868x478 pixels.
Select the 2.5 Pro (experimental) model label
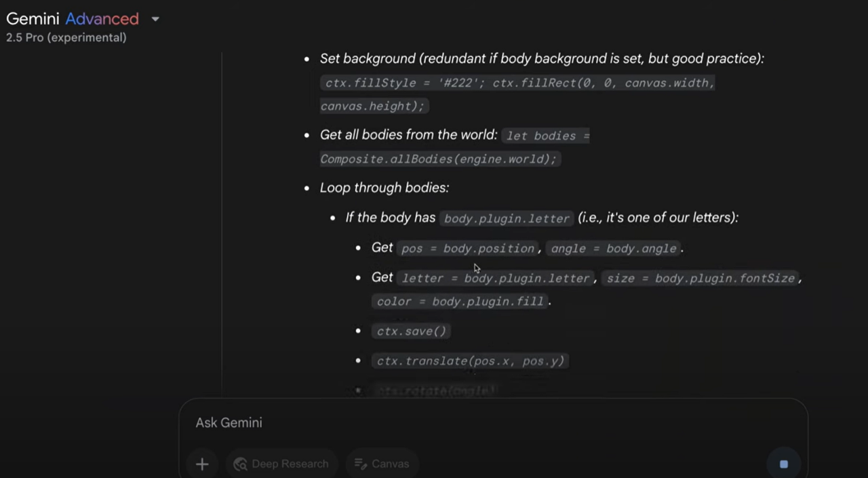point(66,37)
